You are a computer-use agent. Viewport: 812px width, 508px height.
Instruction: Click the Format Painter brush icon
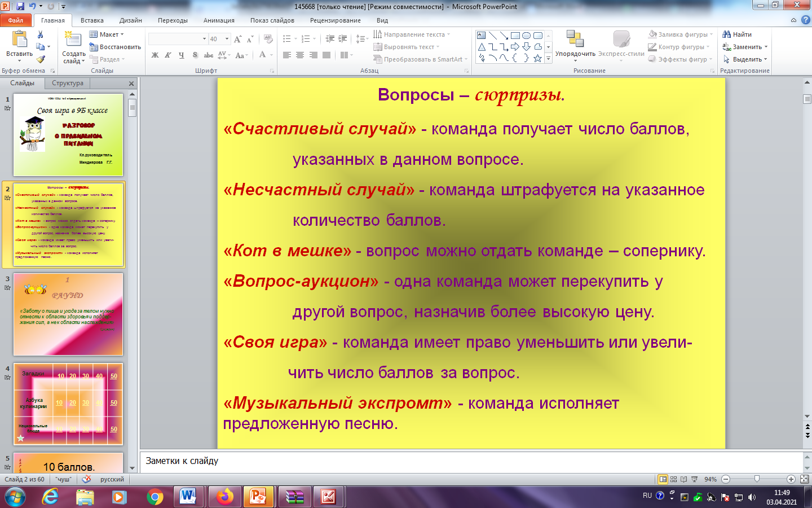pyautogui.click(x=40, y=59)
